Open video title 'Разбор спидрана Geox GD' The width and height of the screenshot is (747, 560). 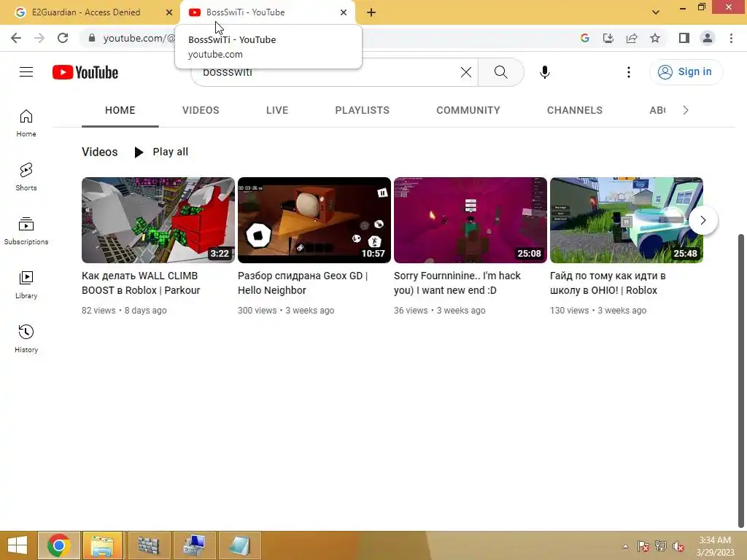(x=303, y=283)
